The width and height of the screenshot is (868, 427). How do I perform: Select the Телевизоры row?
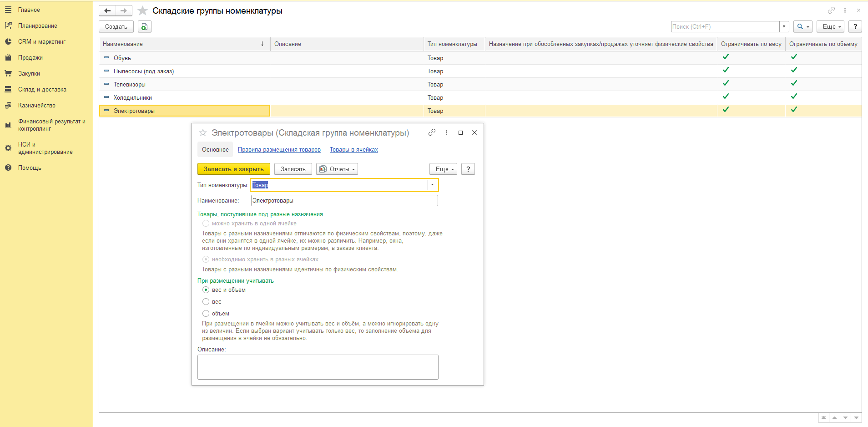pyautogui.click(x=480, y=84)
